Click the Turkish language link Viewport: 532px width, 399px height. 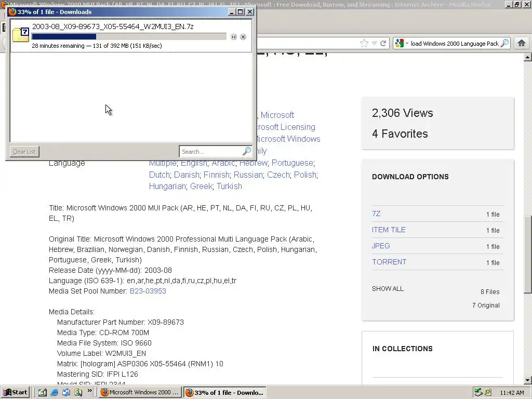click(x=229, y=187)
